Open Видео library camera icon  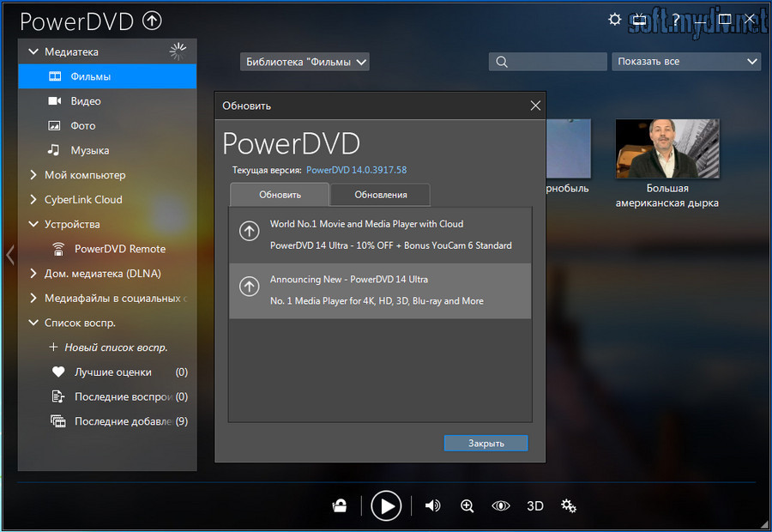[55, 101]
